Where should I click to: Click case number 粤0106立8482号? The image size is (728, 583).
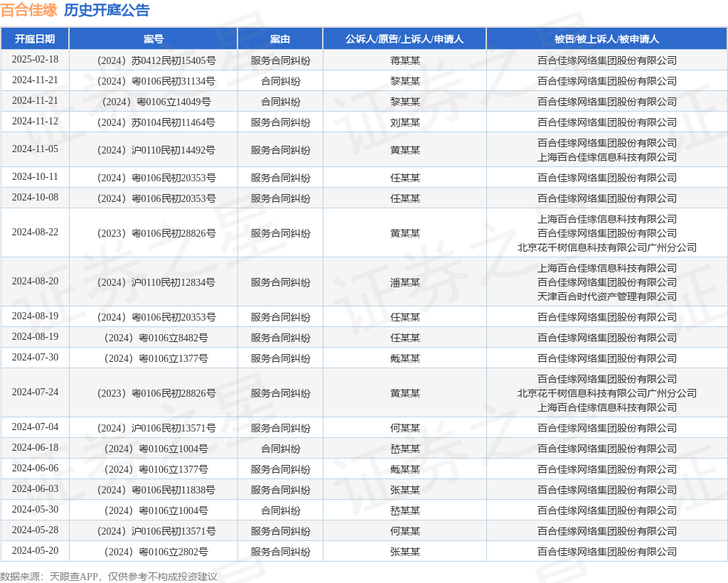[x=156, y=338]
